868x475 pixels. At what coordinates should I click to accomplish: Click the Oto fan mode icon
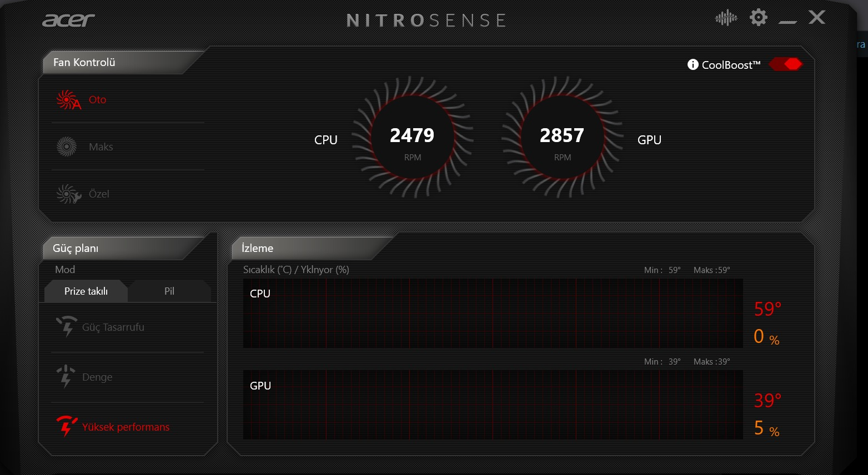(68, 100)
